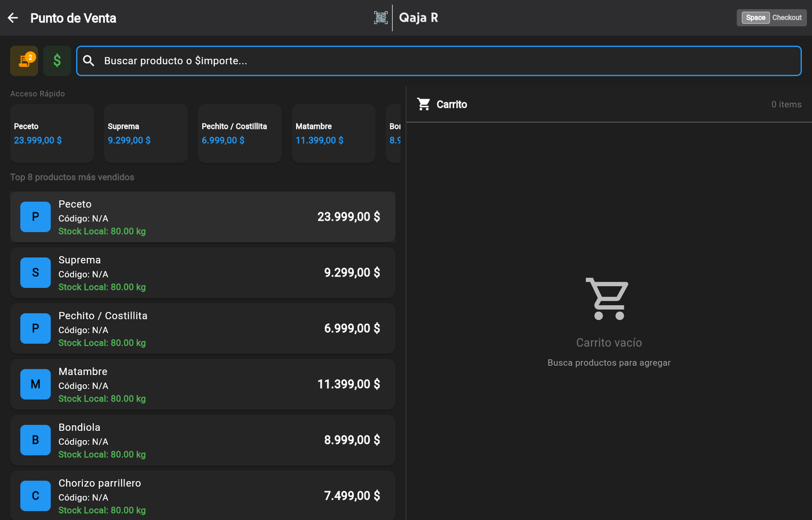Screen dimensions: 812x520
Task: Open the QR code icon beside Qaja R
Action: pyautogui.click(x=381, y=17)
